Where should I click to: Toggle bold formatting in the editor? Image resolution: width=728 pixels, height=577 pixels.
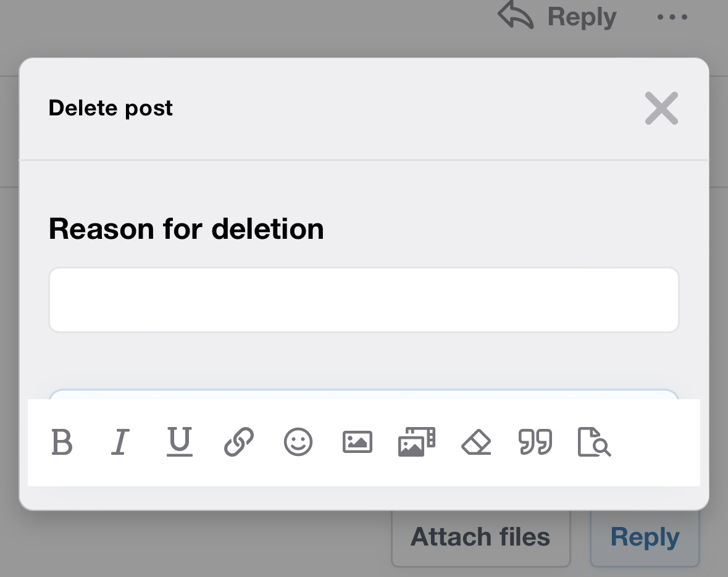(62, 442)
